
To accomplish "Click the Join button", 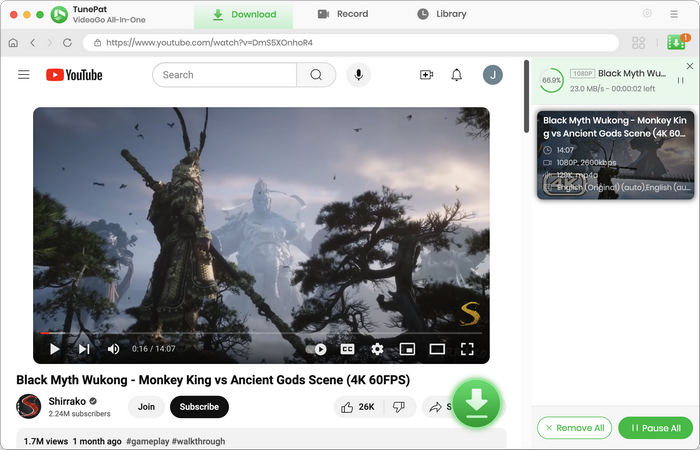I will pyautogui.click(x=146, y=407).
